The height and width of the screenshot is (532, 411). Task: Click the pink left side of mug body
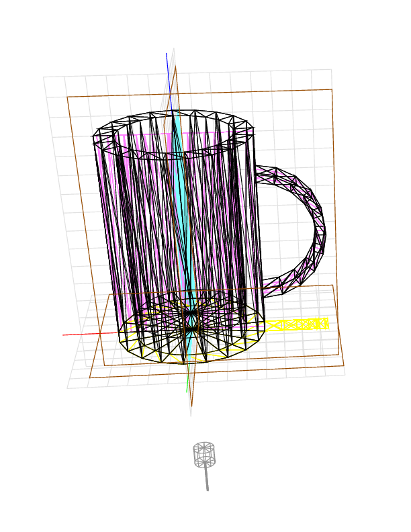[x=107, y=222]
